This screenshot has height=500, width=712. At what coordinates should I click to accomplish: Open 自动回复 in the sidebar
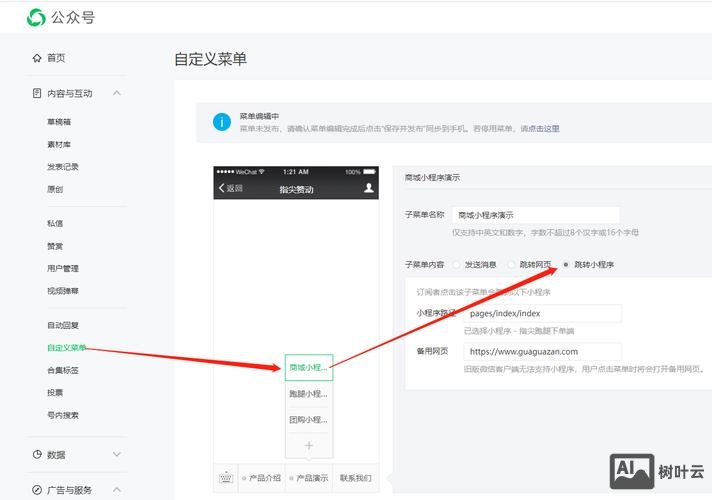[63, 325]
